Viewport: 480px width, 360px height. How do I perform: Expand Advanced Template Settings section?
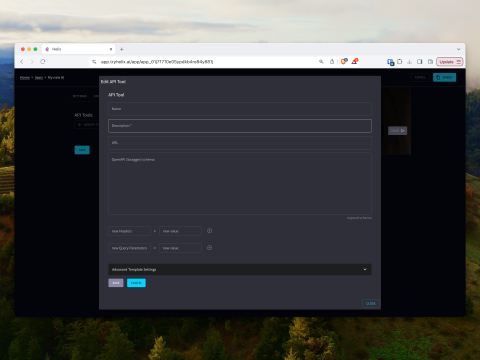point(240,269)
